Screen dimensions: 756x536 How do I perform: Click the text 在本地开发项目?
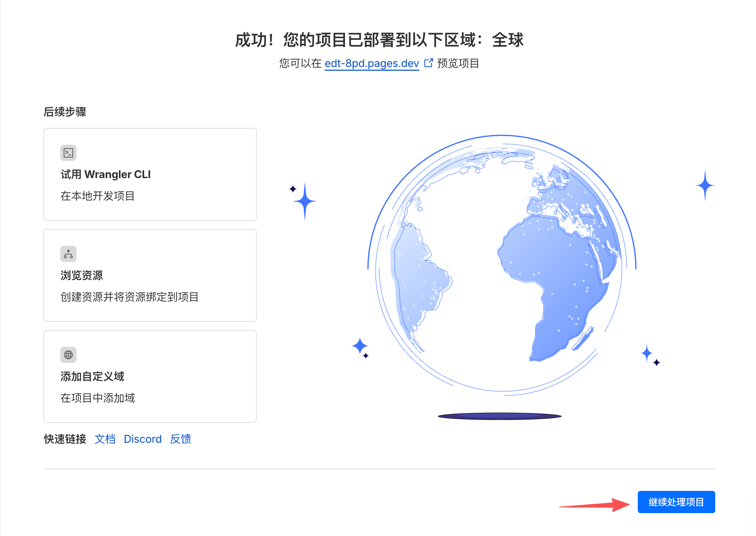(x=98, y=196)
